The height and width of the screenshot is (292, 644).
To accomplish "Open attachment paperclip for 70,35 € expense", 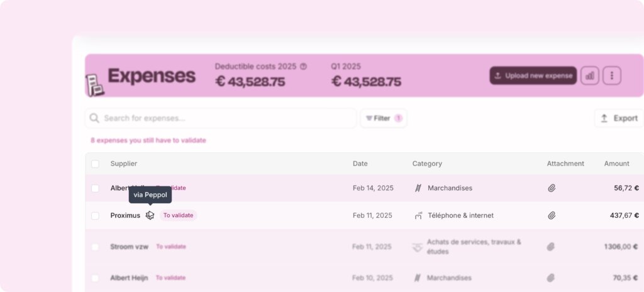I will pyautogui.click(x=551, y=278).
